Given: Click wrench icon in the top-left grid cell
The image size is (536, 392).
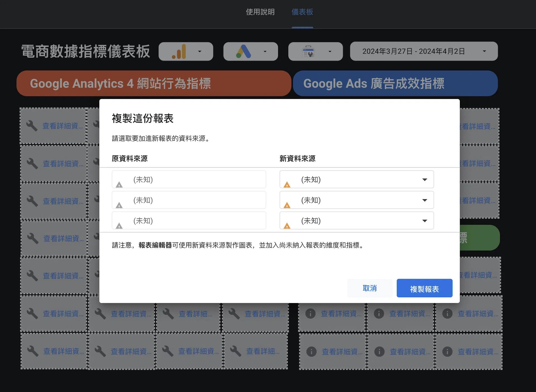Looking at the screenshot, I should (x=32, y=126).
